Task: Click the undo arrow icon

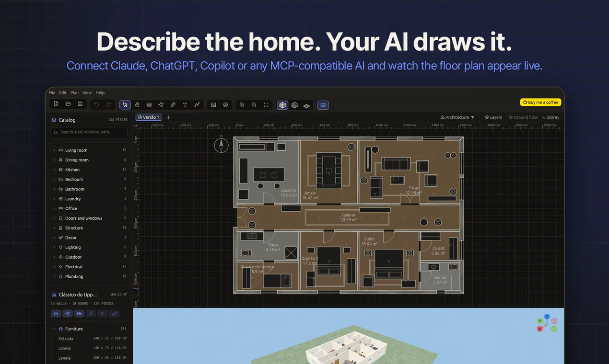Action: click(x=96, y=104)
